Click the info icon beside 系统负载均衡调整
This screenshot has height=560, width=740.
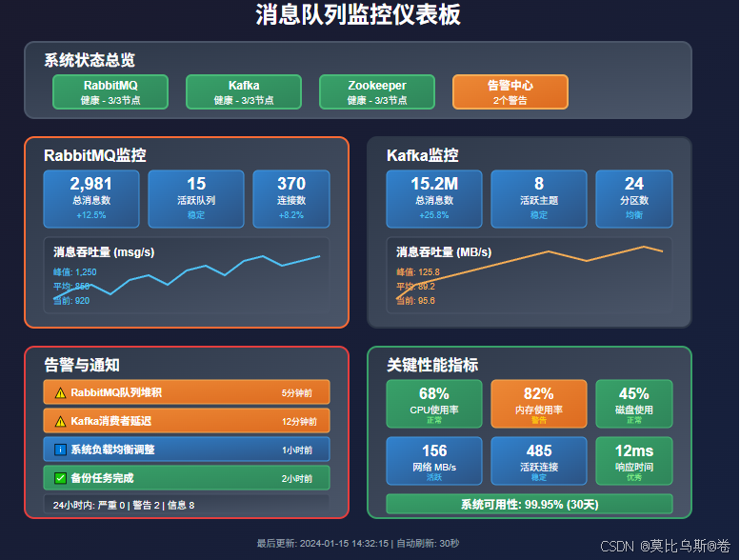(60, 450)
